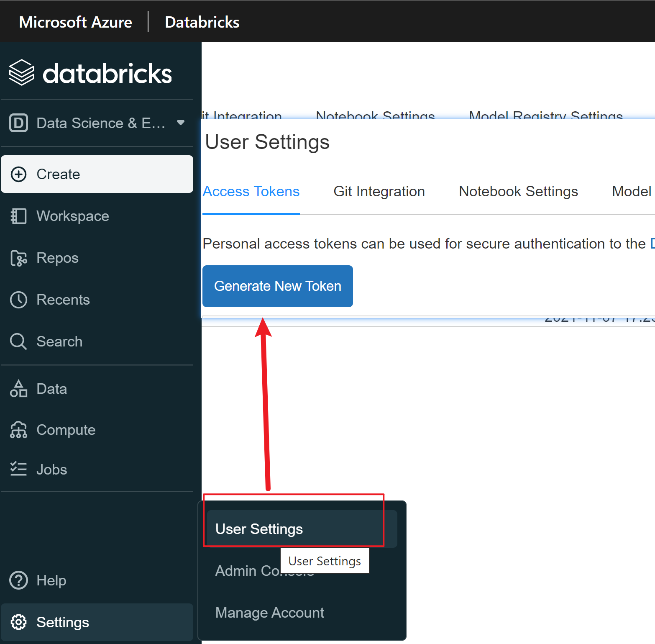Open the Data shapes icon

18,388
